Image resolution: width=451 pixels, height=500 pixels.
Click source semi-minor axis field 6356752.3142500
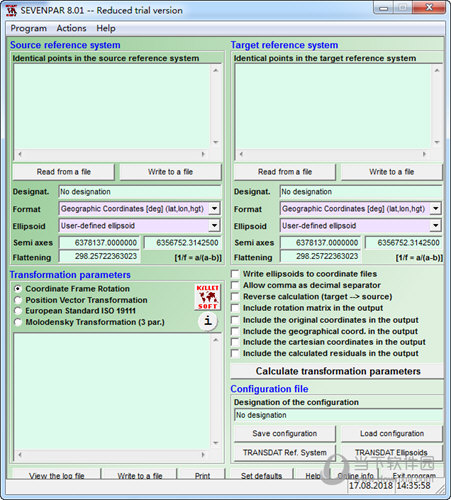click(183, 243)
